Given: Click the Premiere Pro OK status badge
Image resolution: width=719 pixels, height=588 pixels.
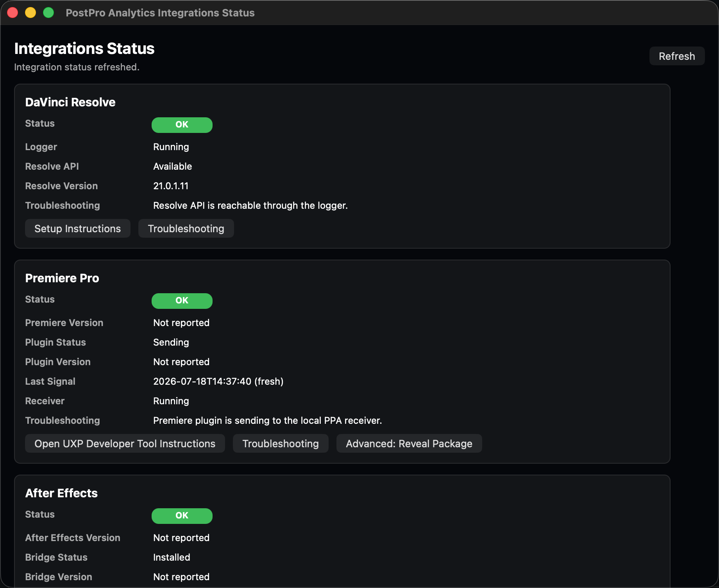Looking at the screenshot, I should (x=182, y=301).
